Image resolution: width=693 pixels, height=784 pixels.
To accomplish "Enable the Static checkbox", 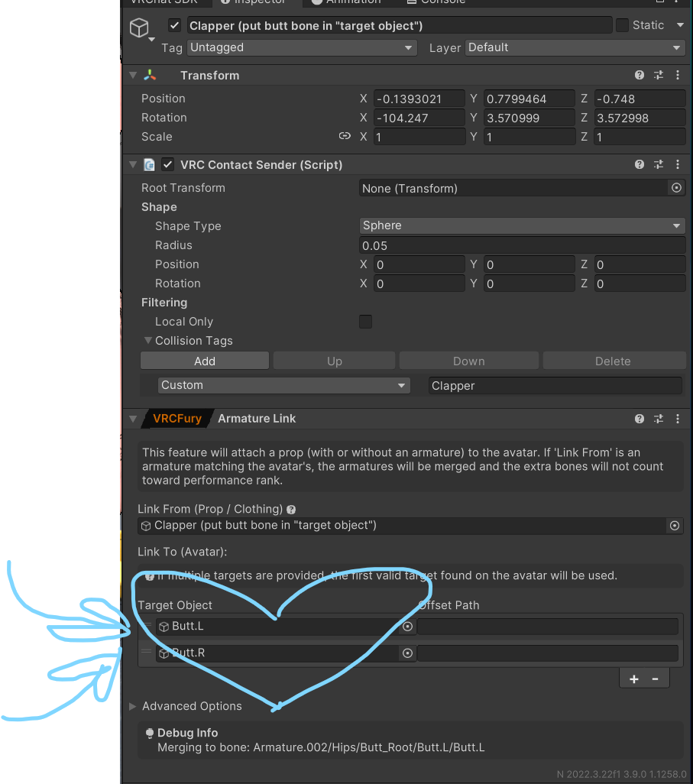I will tap(622, 25).
